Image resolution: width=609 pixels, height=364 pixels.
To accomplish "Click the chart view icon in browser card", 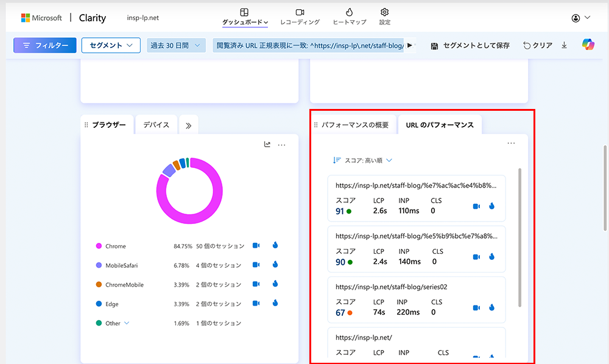I will pyautogui.click(x=267, y=144).
